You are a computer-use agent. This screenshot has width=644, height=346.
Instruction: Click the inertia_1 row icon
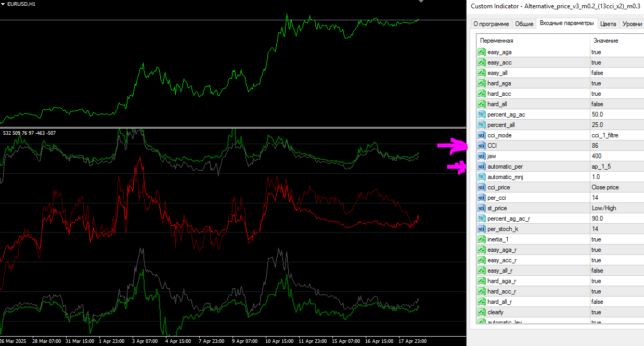pos(482,239)
